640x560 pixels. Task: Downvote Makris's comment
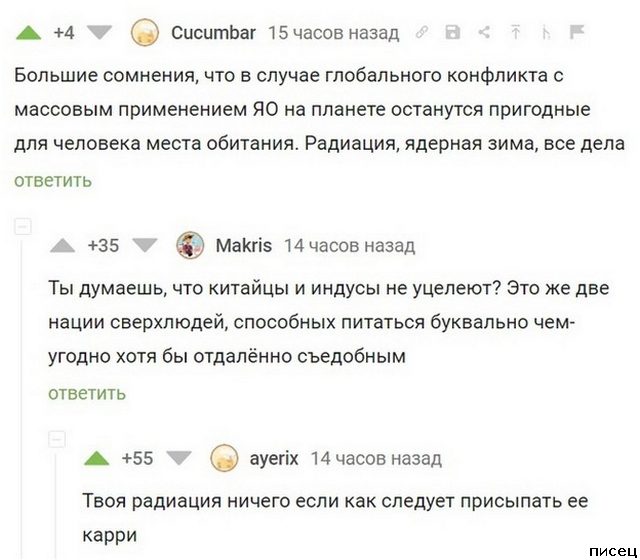coord(143,246)
